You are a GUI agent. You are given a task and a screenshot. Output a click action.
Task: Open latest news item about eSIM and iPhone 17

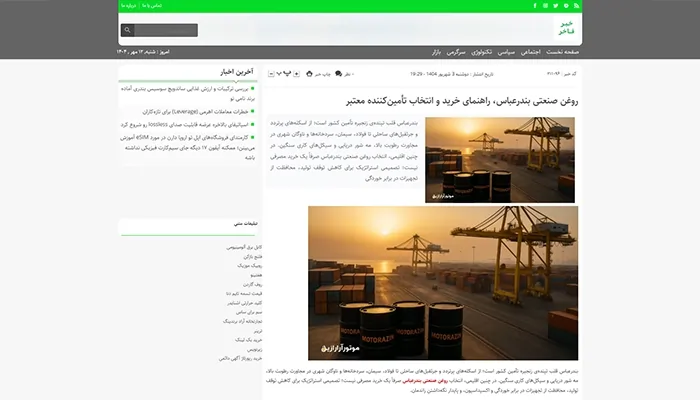[188, 147]
